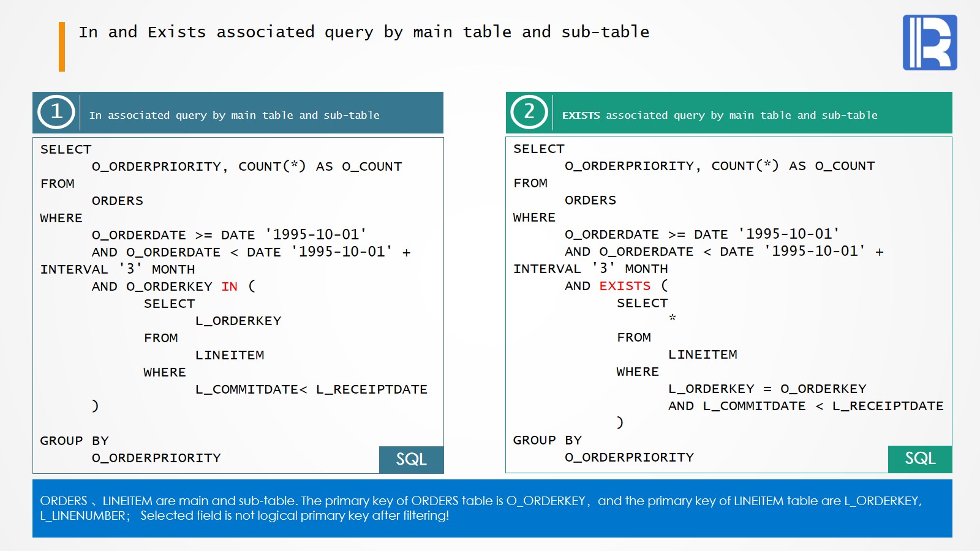Click the slide title 'In and Exists associated query'
The image size is (980, 551).
364,32
